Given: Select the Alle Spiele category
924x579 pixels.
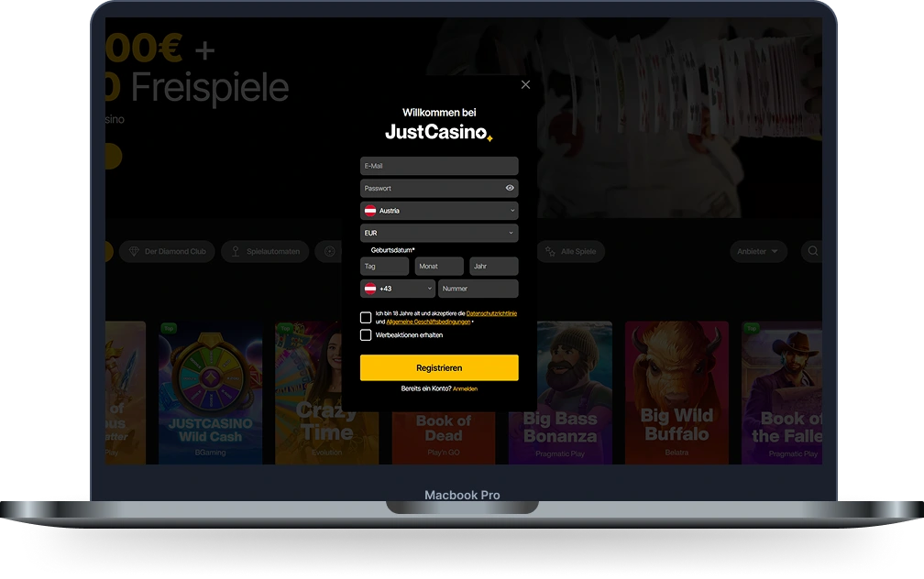Looking at the screenshot, I should tap(570, 252).
